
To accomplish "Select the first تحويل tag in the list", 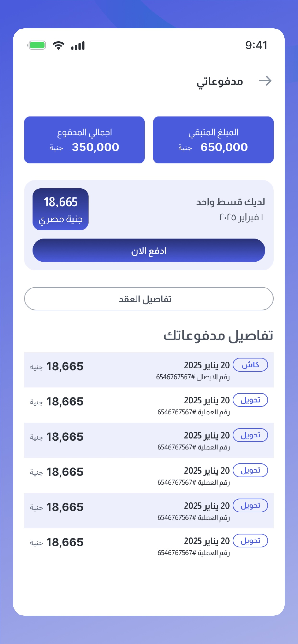I will click(x=250, y=400).
